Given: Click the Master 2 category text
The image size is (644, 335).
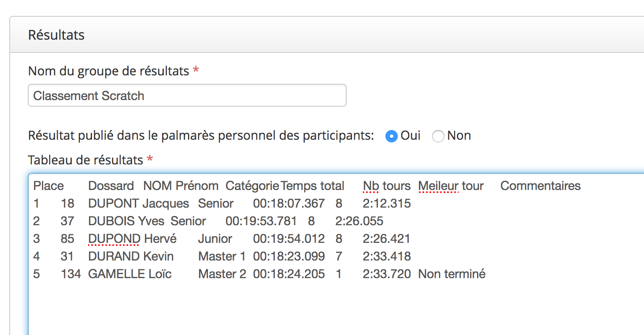Looking at the screenshot, I should click(222, 274).
